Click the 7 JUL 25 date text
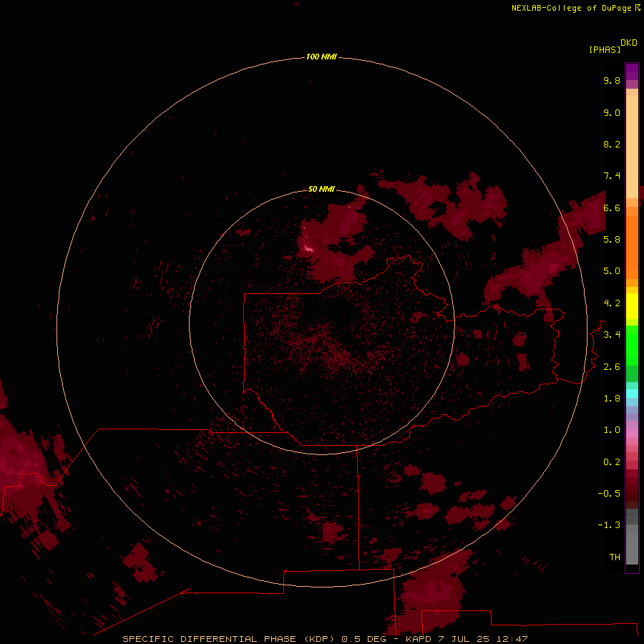 [464, 639]
